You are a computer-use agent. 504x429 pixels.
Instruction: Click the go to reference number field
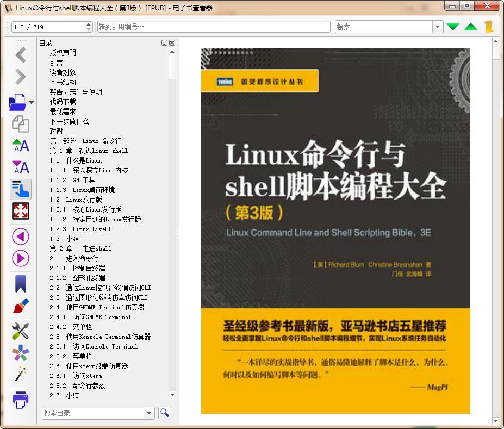(x=214, y=27)
